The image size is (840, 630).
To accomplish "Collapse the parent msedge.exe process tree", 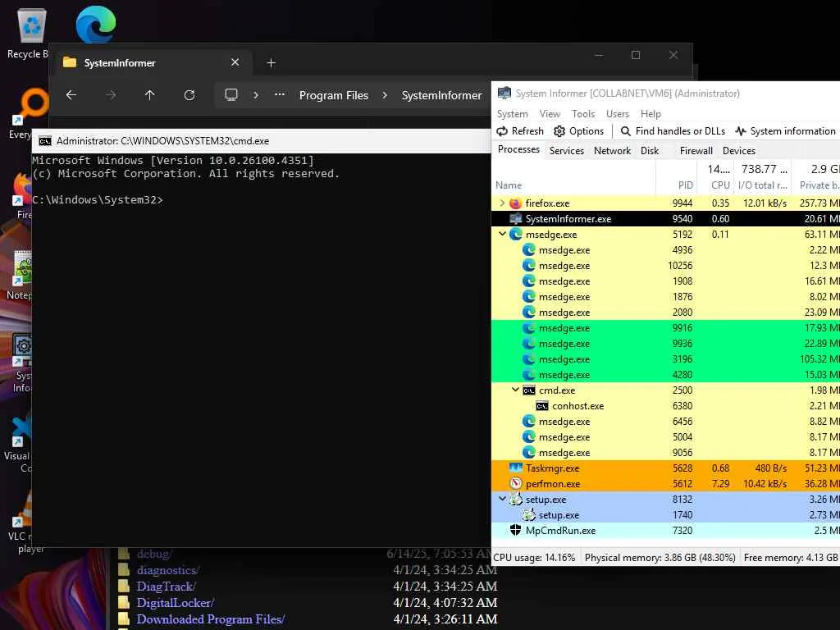I will tap(502, 234).
